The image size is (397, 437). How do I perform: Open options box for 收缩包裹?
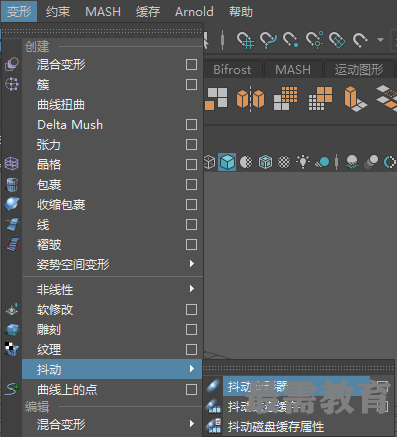pyautogui.click(x=191, y=205)
